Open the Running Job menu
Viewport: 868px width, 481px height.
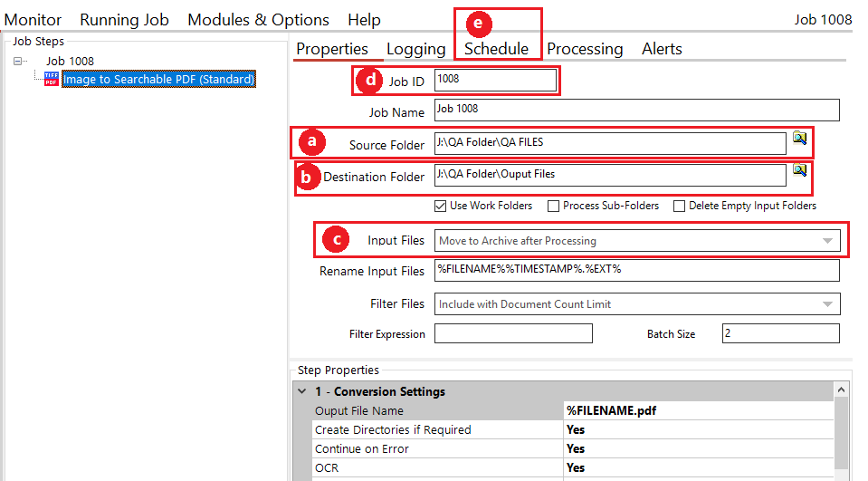tap(124, 20)
